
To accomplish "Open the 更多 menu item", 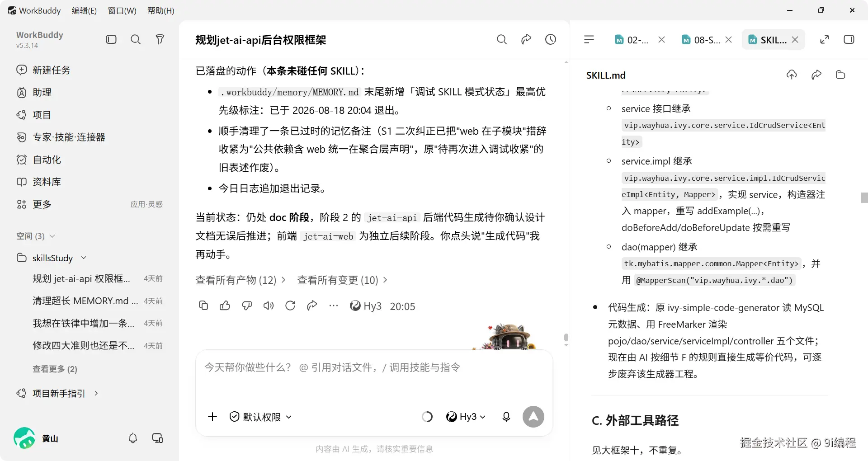I will 34,204.
